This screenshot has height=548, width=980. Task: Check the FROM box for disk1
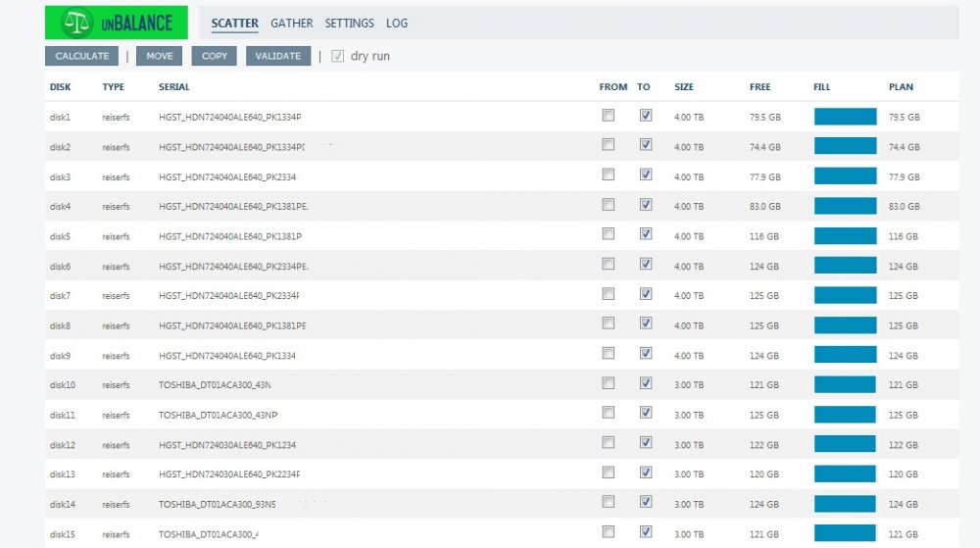[x=609, y=115]
